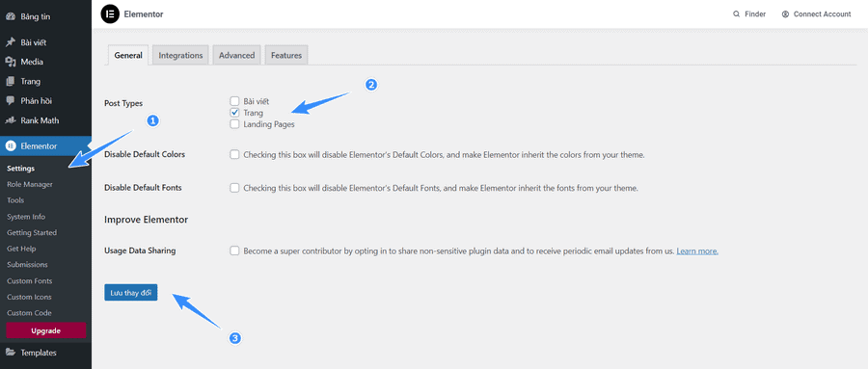Screen dimensions: 868x369
Task: Open the Advanced tab
Action: (x=236, y=55)
